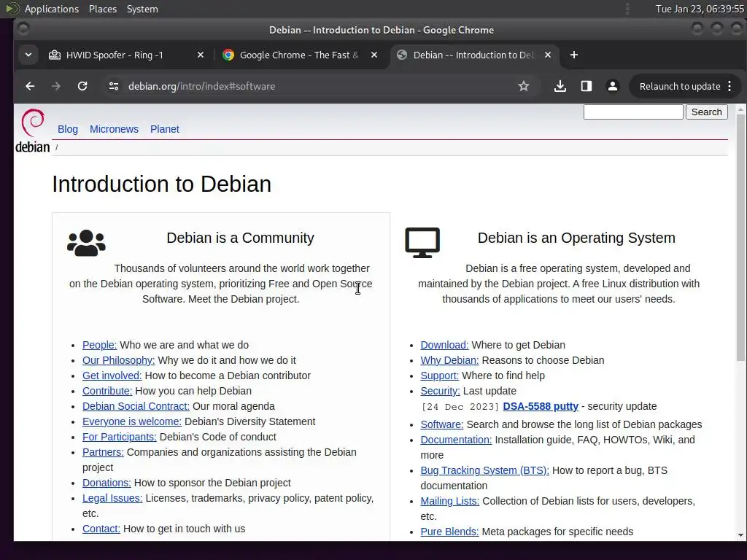
Task: Open site information icon in address bar
Action: 113,86
